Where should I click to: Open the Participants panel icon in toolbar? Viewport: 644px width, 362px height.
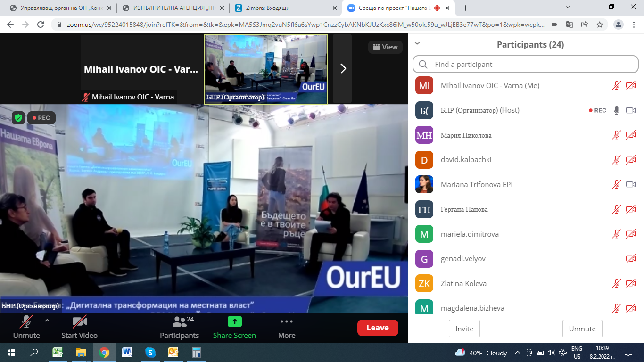(179, 322)
